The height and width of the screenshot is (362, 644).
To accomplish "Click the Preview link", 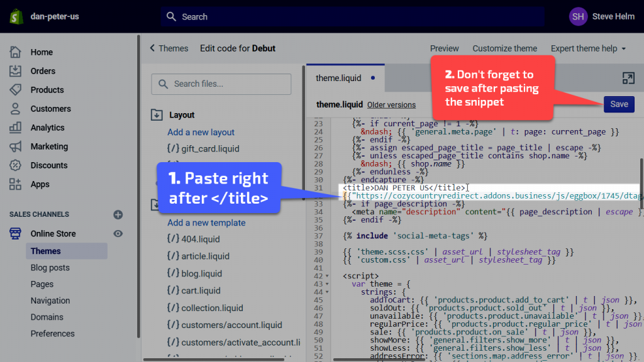I will [x=445, y=48].
